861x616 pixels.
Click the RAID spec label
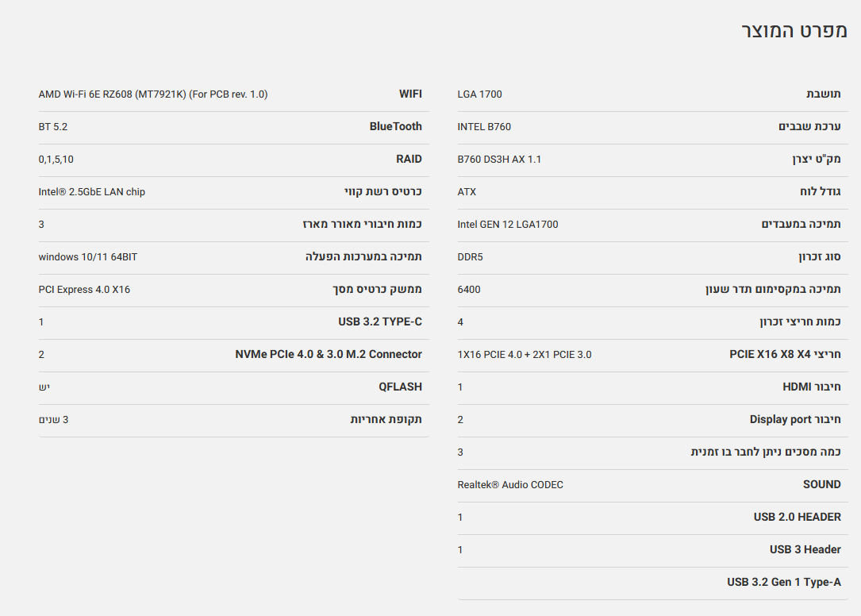pos(409,160)
